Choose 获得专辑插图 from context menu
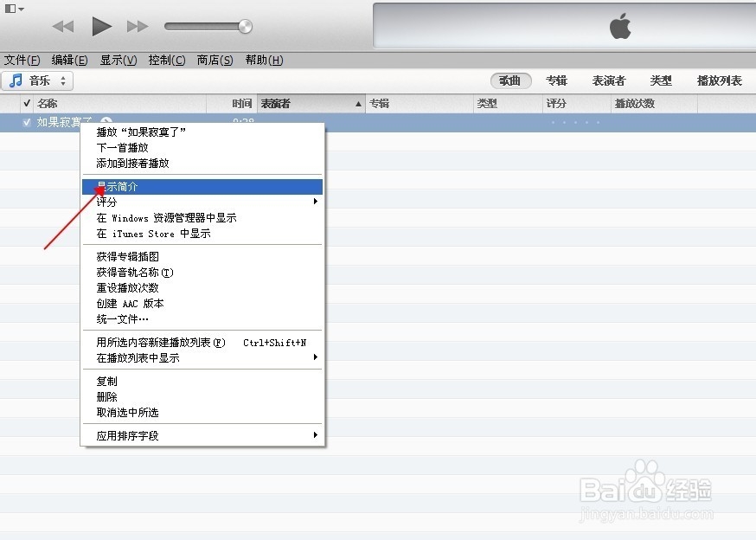Screen dimensions: 756x540 (x=202, y=257)
